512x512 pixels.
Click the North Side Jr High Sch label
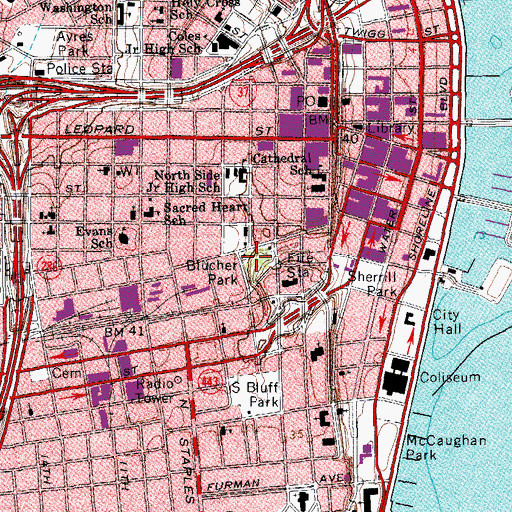(x=184, y=181)
